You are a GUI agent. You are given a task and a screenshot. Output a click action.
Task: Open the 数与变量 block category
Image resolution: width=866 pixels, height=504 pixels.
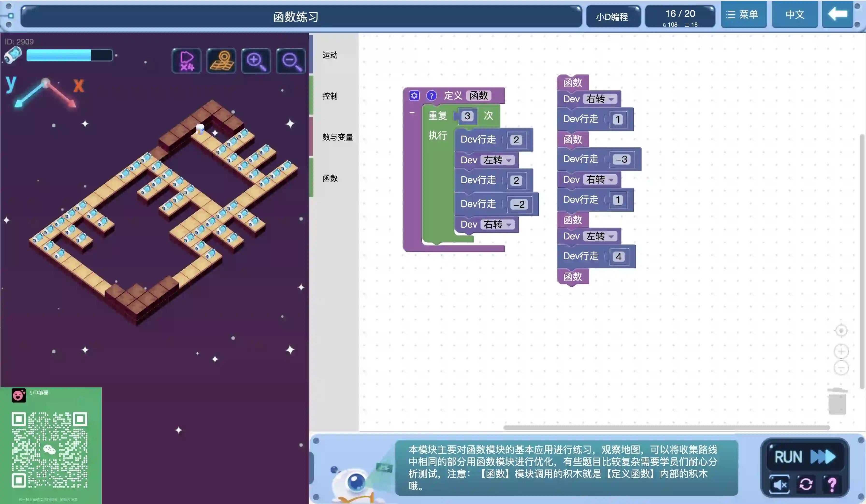338,137
